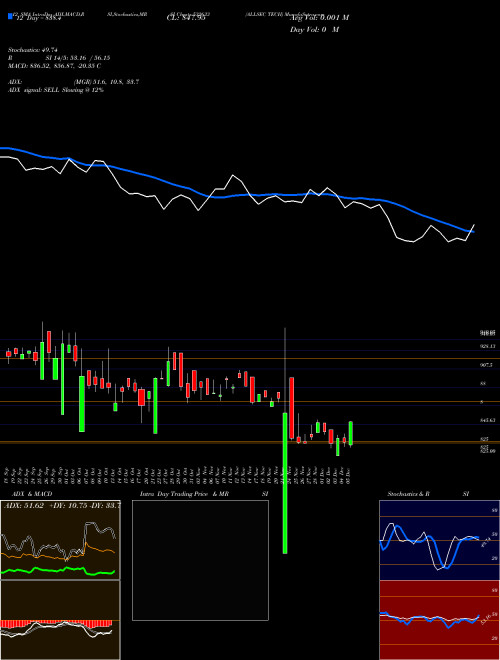This screenshot has width=500, height=660.
Task: Click the "(MGR) 51.6, 10.8, 33.7" values
Action: tap(106, 82)
